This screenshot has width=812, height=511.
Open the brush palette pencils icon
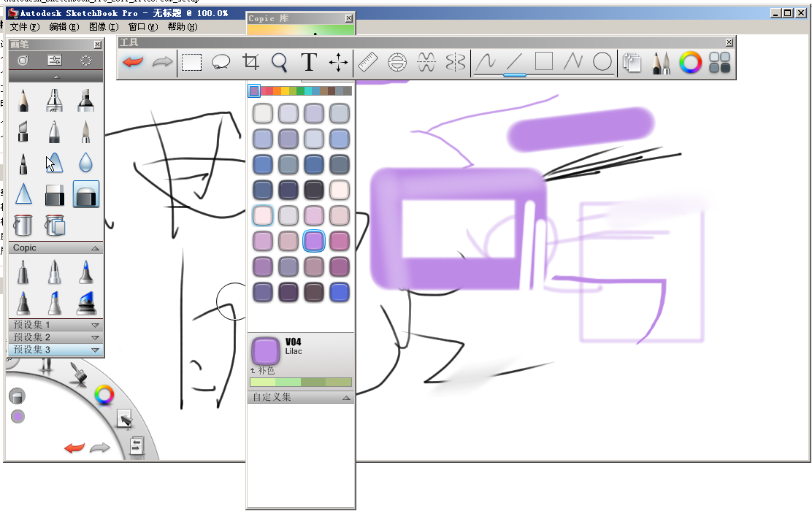(662, 63)
